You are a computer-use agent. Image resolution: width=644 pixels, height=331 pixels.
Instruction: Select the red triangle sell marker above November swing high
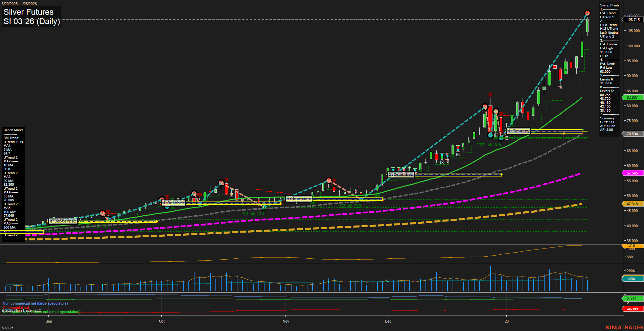334,181
